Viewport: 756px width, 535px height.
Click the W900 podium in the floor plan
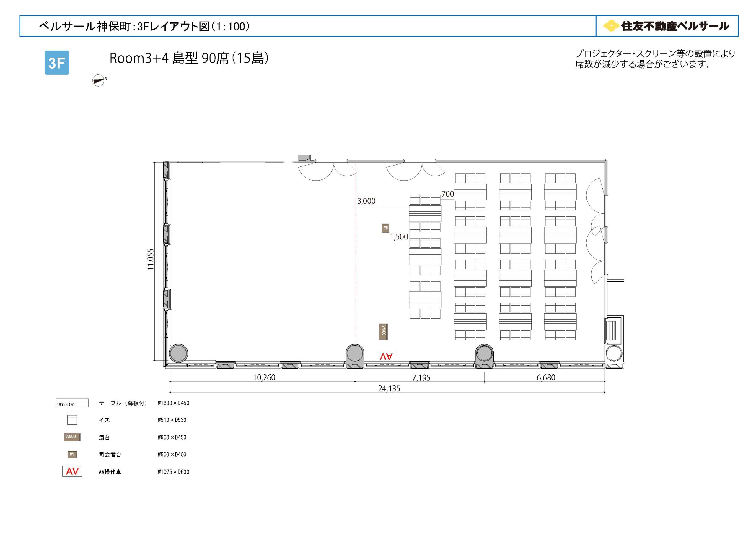tap(383, 332)
